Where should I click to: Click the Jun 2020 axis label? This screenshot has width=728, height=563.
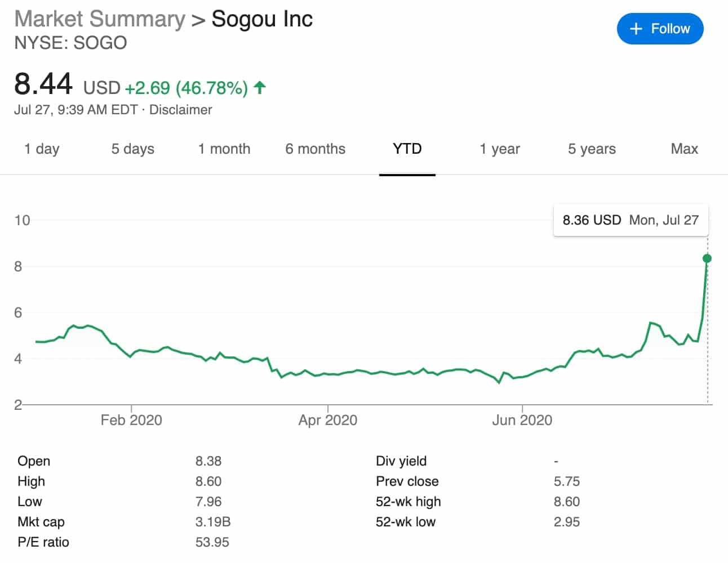coord(522,420)
